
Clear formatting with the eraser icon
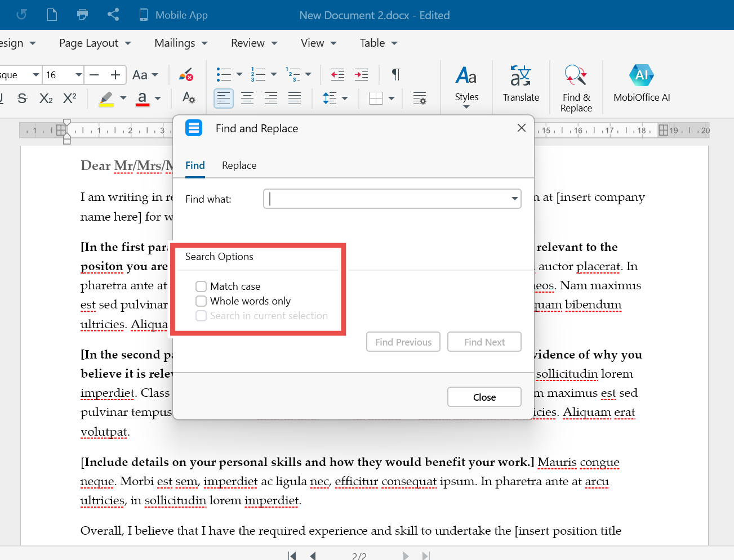click(x=186, y=74)
